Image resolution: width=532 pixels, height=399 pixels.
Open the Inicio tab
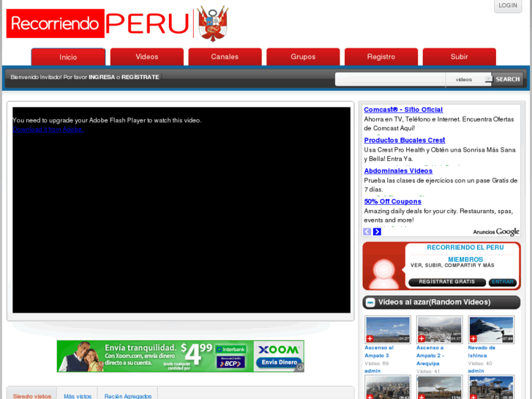(x=68, y=57)
